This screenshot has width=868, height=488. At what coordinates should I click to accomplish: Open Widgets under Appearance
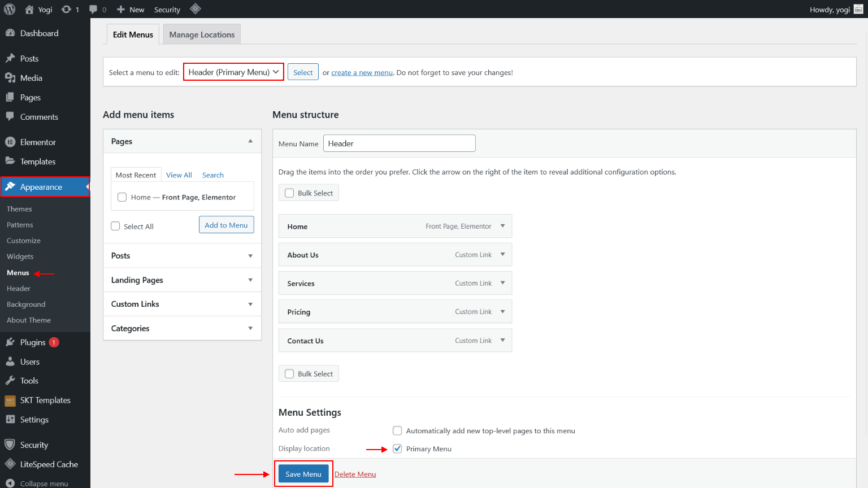pos(20,256)
